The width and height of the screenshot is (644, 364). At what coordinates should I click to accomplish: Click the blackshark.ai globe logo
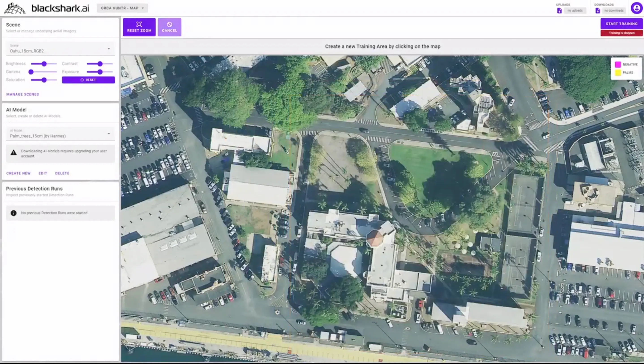pos(15,8)
